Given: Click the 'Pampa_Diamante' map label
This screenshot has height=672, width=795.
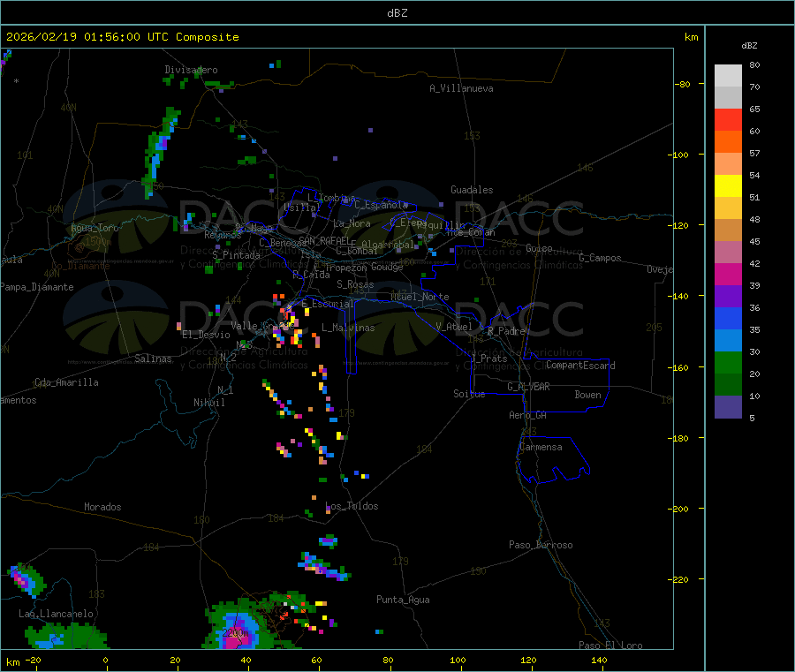Looking at the screenshot, I should pyautogui.click(x=36, y=287).
